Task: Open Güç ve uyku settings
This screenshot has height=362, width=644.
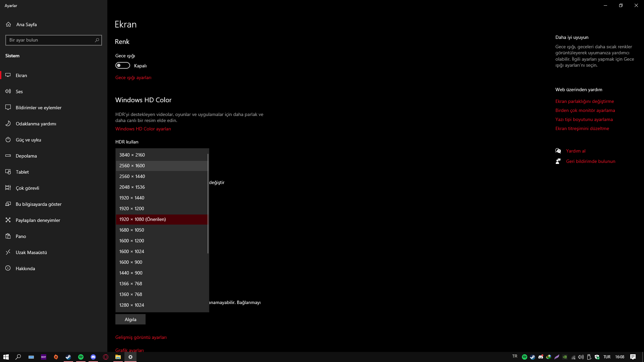Action: [54, 140]
